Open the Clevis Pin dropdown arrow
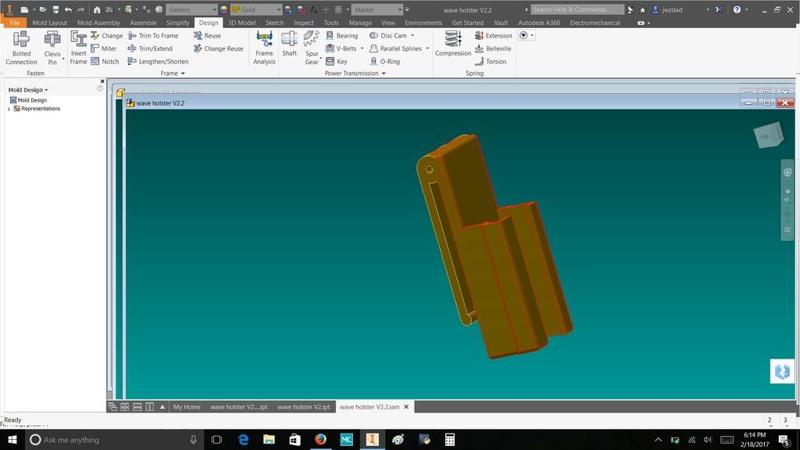 63,59
